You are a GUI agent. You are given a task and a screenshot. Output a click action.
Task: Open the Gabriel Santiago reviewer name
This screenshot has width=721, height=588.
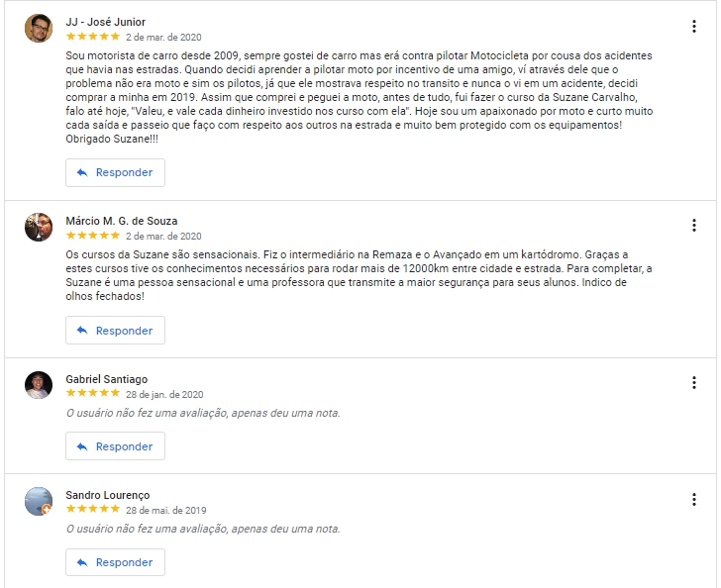(x=107, y=379)
